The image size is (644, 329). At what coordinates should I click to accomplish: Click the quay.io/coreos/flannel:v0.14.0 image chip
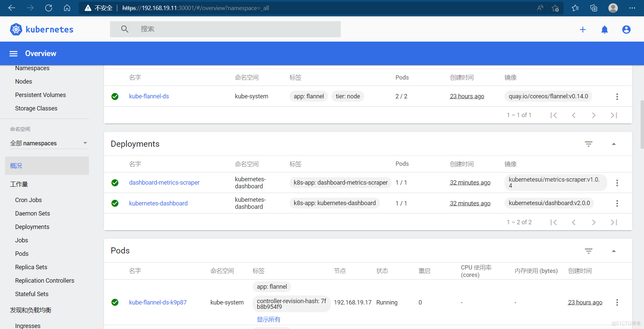point(548,96)
